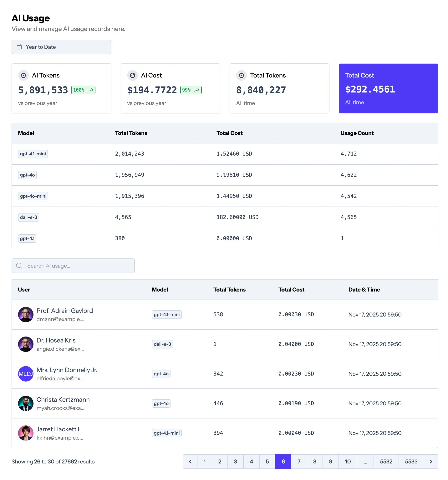
Task: Click the purple Total Cost card
Action: 388,88
